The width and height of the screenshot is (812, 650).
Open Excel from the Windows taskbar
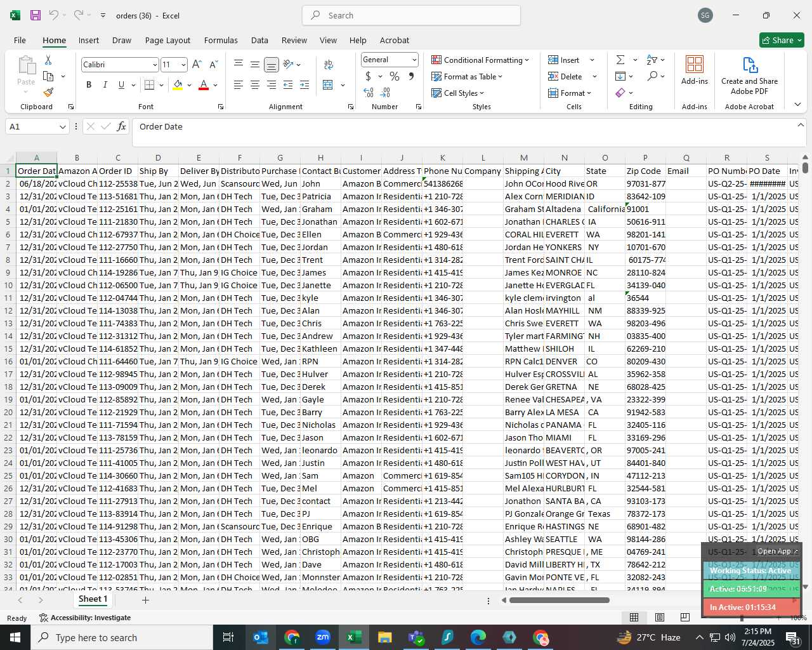(353, 637)
